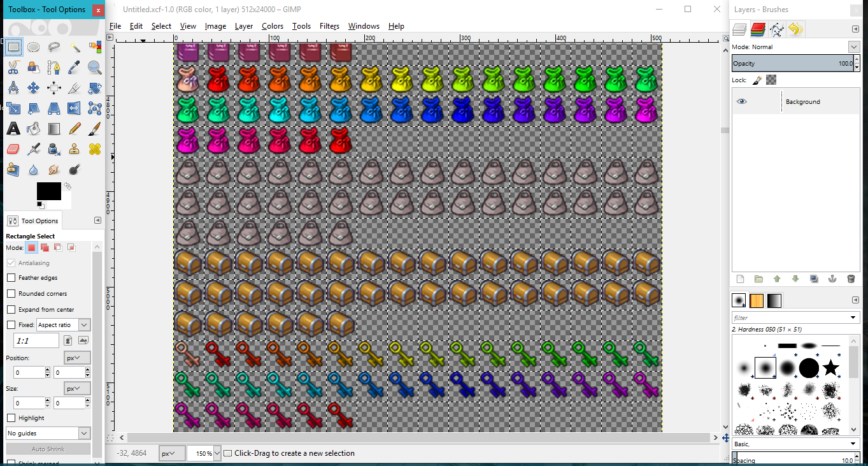
Task: Select the Crop tool
Action: 75,87
